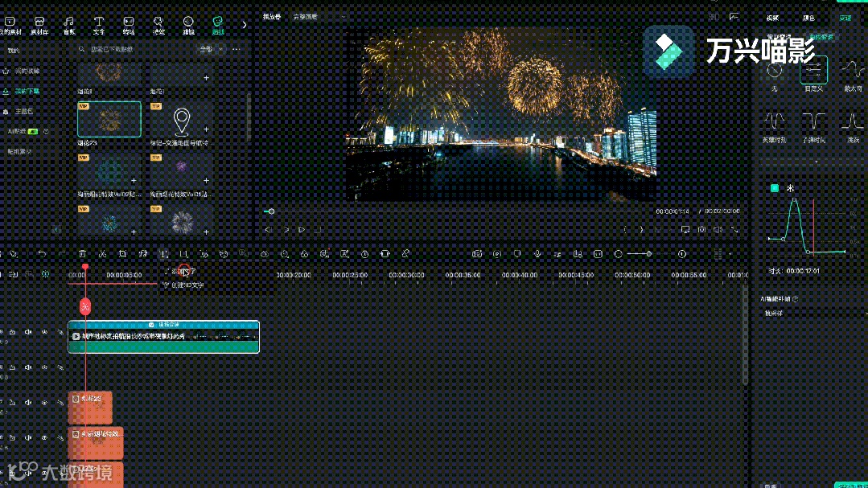Switch to the 音频 audio tab
Image resolution: width=868 pixels, height=488 pixels.
point(68,26)
